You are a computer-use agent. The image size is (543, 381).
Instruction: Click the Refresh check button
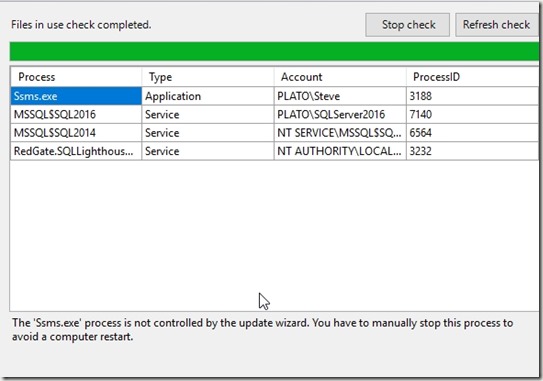[497, 25]
